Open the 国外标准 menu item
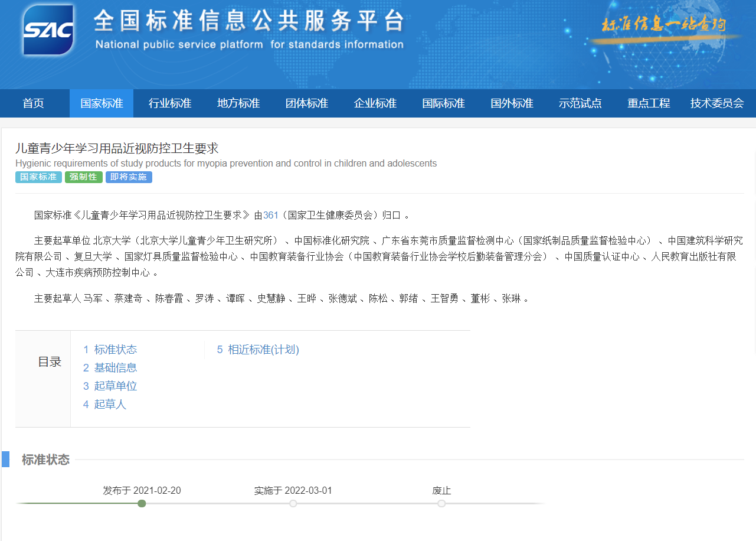Screen dimensions: 756x541 pyautogui.click(x=512, y=103)
